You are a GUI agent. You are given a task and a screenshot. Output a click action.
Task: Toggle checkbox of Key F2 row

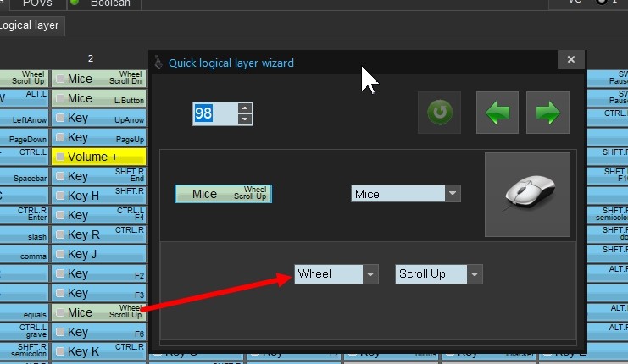click(x=60, y=273)
